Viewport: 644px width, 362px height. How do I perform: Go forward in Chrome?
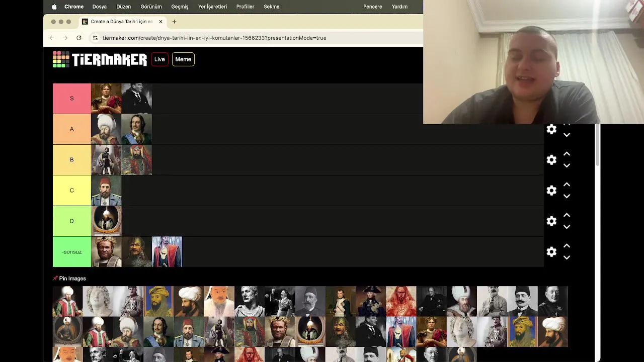(x=65, y=38)
